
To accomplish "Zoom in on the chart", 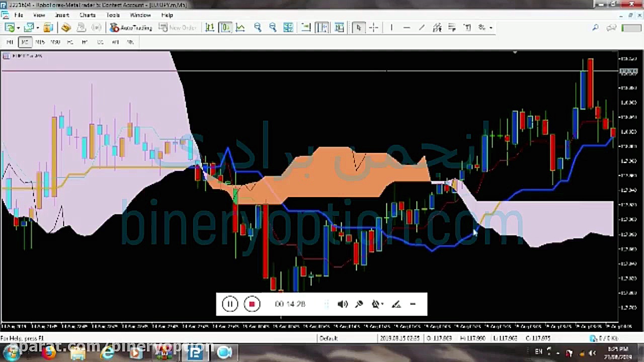I will pyautogui.click(x=258, y=28).
